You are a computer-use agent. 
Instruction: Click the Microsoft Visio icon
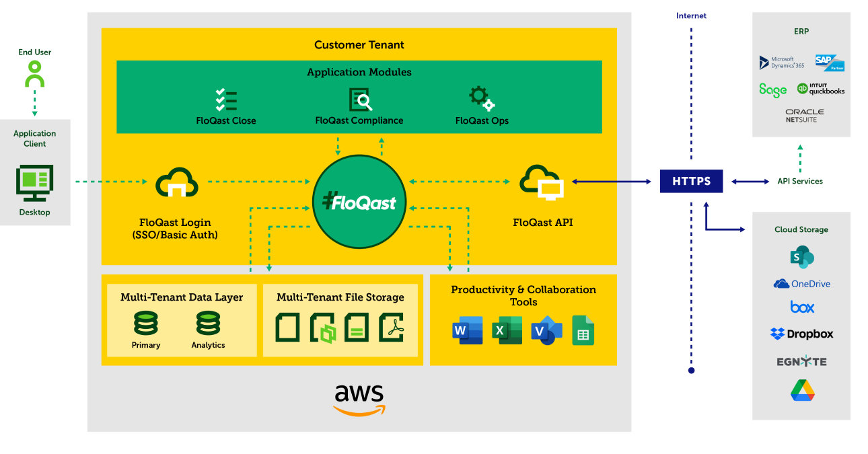(x=546, y=330)
